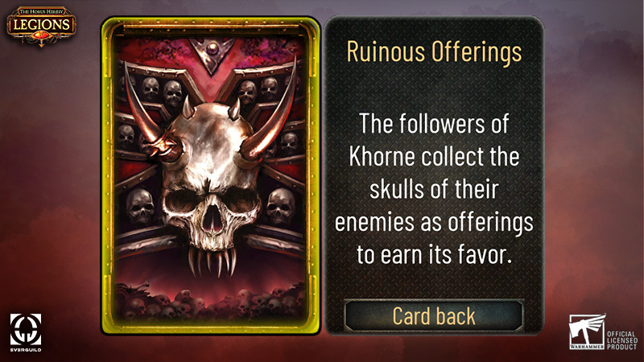
Task: Click the fangs beneath the central skull
Action: [212, 261]
